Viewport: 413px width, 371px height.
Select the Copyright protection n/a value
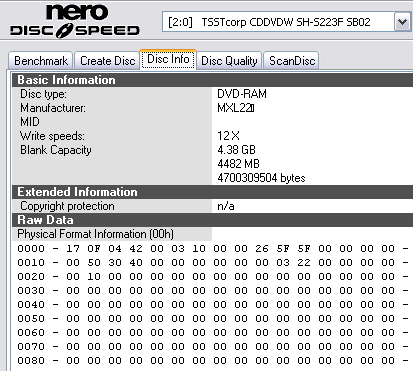(226, 206)
